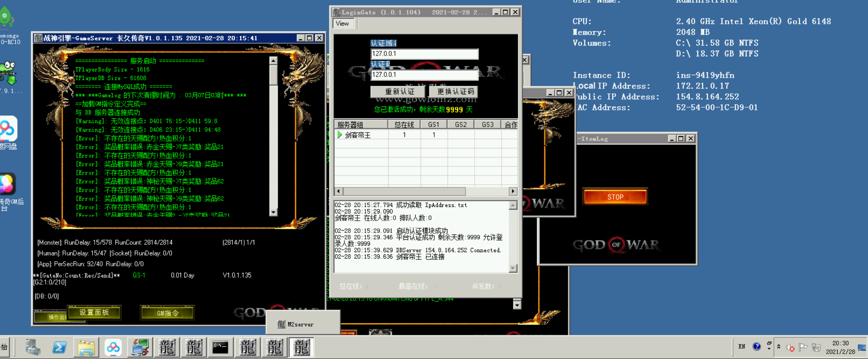
Task: Click the Show Desktop button
Action: point(862,348)
